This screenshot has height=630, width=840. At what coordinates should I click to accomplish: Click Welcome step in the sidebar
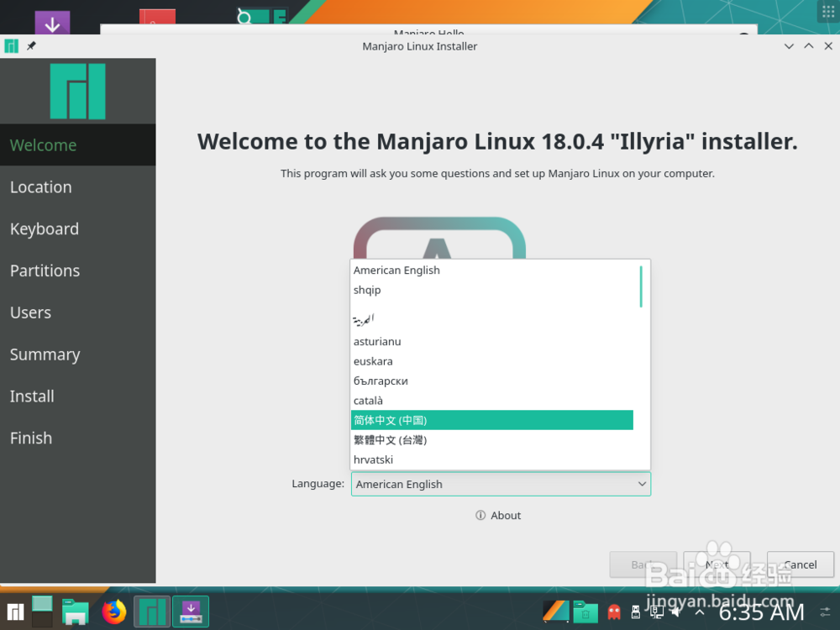(x=77, y=145)
